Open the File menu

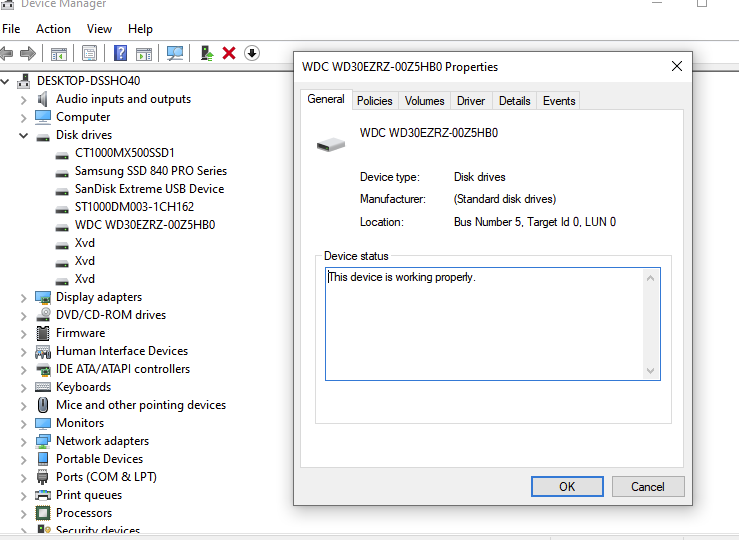click(x=11, y=29)
